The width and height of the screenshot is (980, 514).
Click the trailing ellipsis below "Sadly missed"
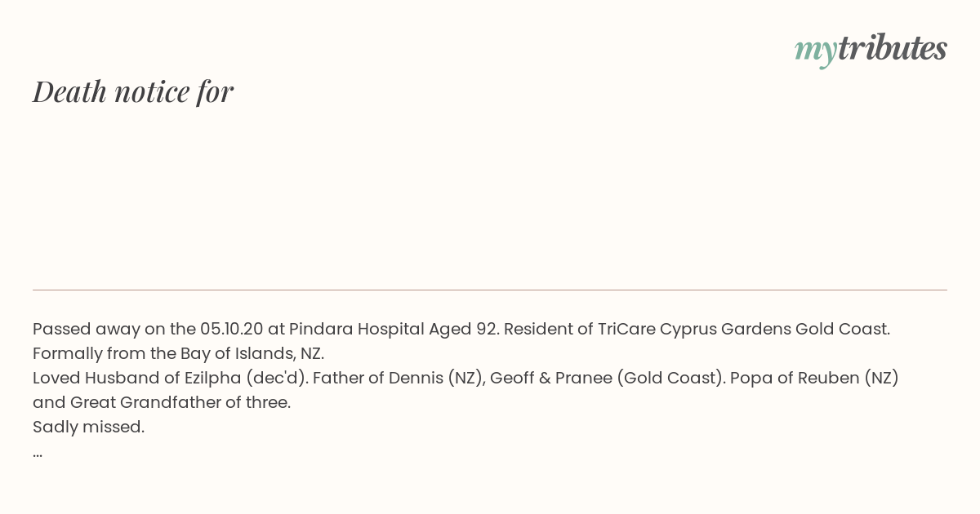point(38,453)
